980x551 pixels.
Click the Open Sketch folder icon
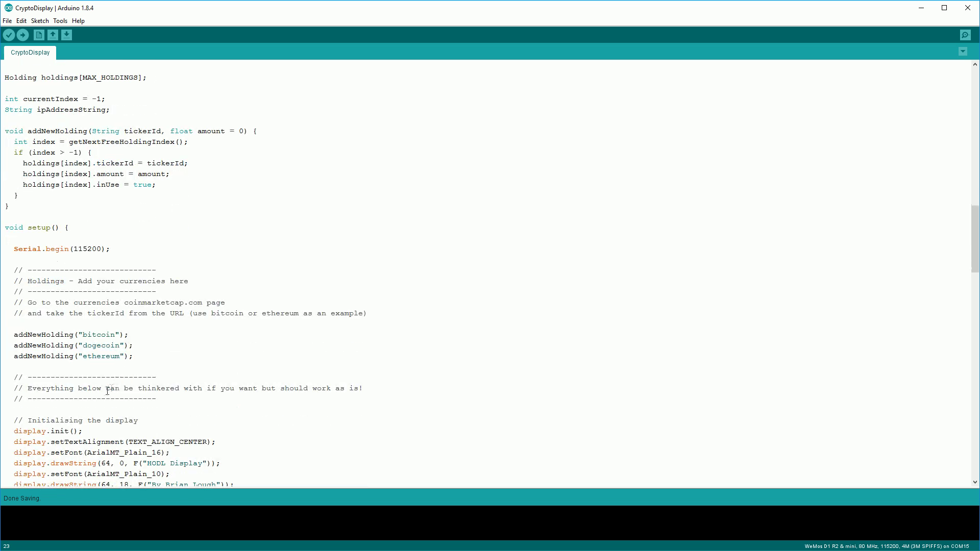coord(53,35)
